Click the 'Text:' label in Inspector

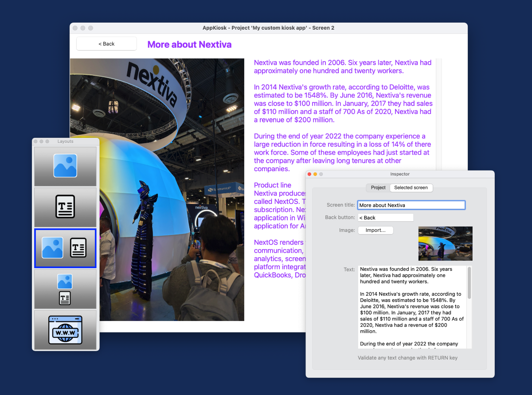pyautogui.click(x=349, y=270)
